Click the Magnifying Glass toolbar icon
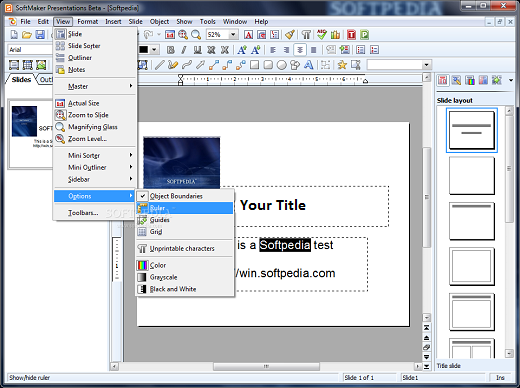 coord(196,34)
